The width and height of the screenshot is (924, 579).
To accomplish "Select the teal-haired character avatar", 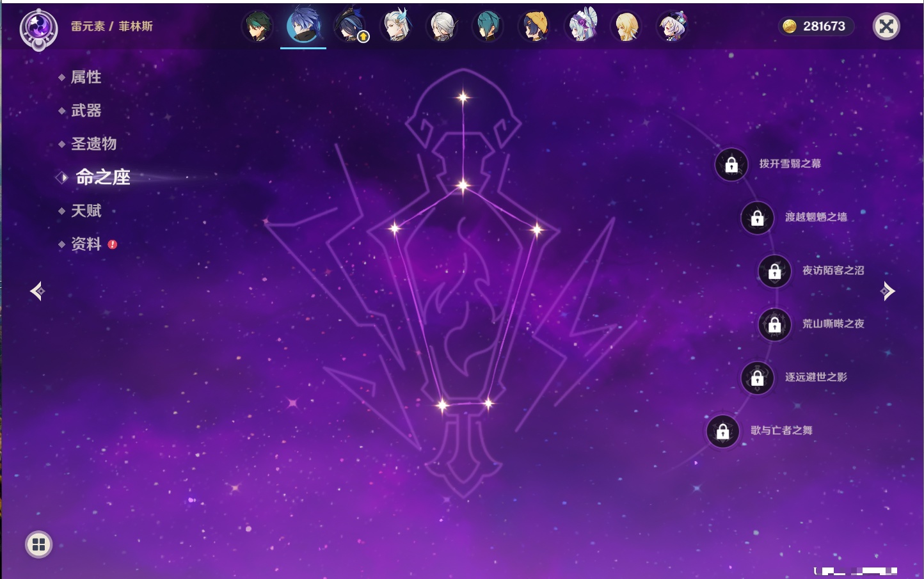I will click(x=488, y=26).
